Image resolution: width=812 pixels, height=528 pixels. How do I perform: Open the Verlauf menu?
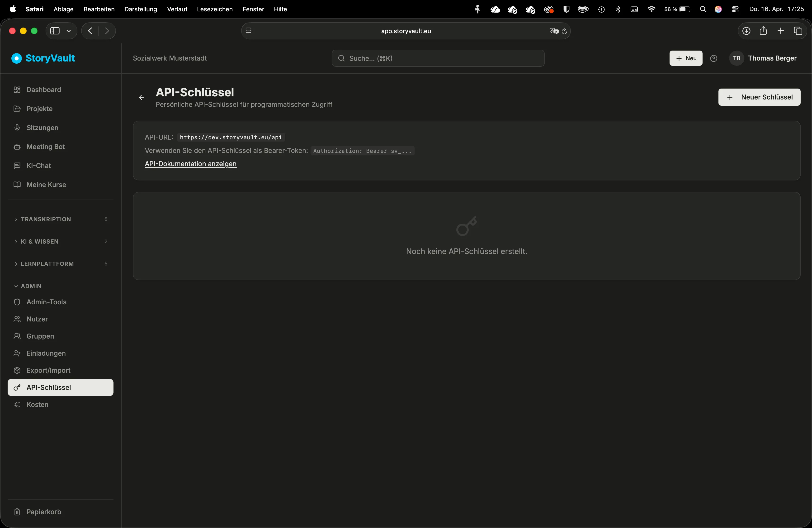[x=177, y=9]
